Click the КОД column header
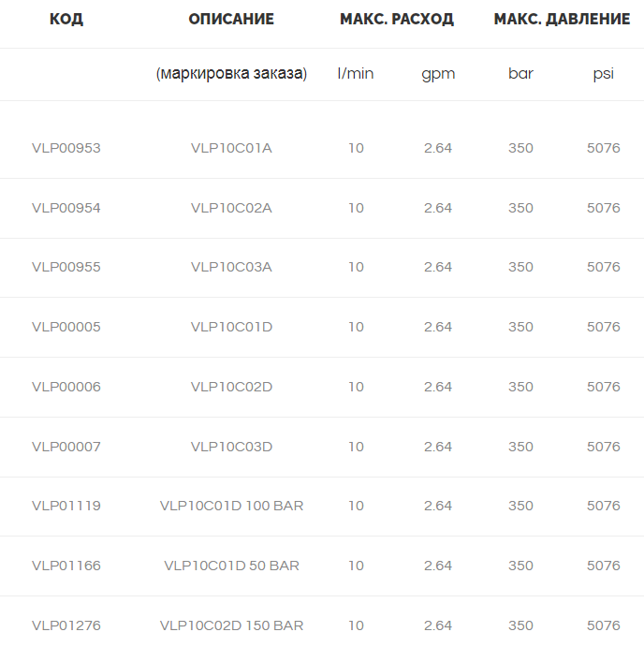Screen dimensions: 644x647 click(66, 19)
